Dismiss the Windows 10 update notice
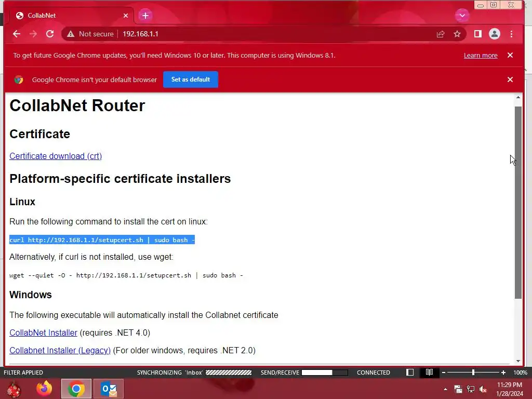 510,55
